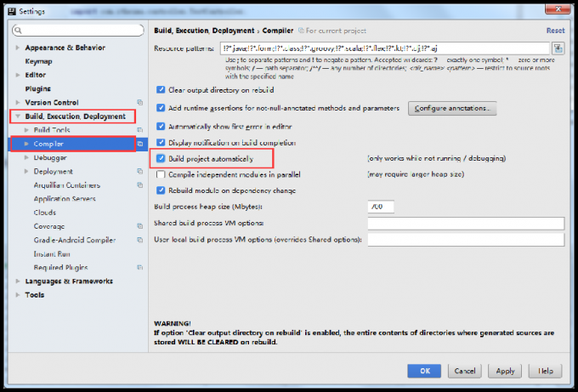This screenshot has width=578, height=392.
Task: Click the Configure annotations button
Action: [x=452, y=109]
